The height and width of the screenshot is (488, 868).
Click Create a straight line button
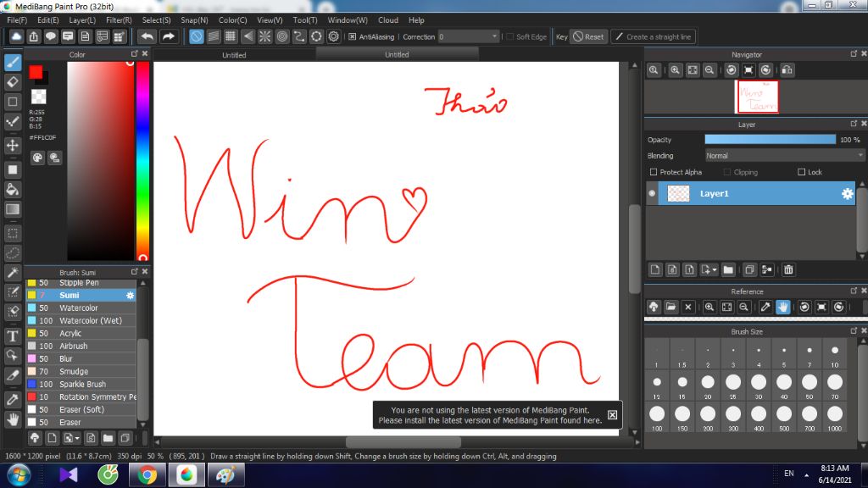click(654, 36)
